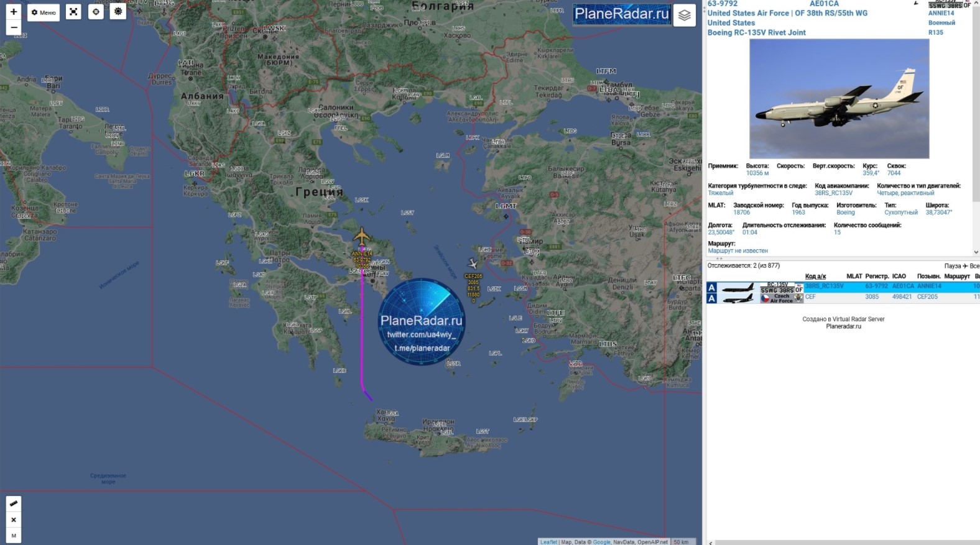Open the RC-135V aircraft photo

click(839, 99)
